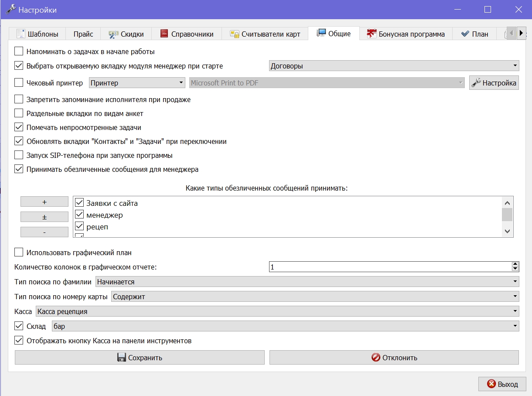Increase the column count spinner value

click(515, 264)
